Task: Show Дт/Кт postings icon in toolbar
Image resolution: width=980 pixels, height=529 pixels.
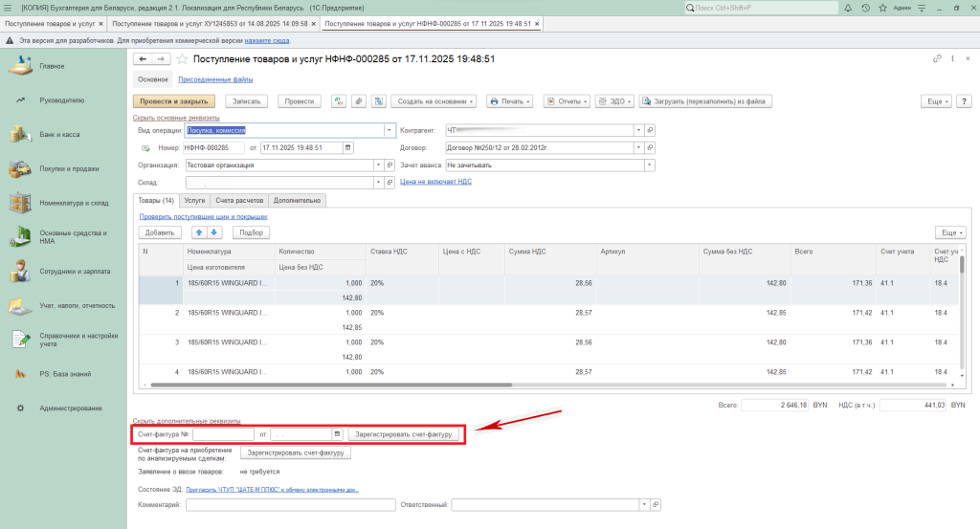Action: (338, 101)
